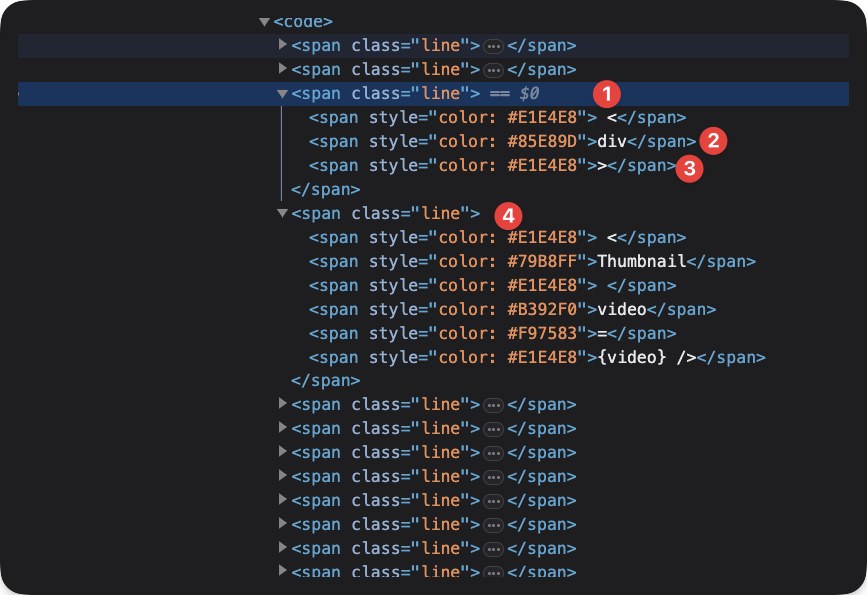Collapse the code element
This screenshot has width=867, height=595.
click(x=263, y=20)
